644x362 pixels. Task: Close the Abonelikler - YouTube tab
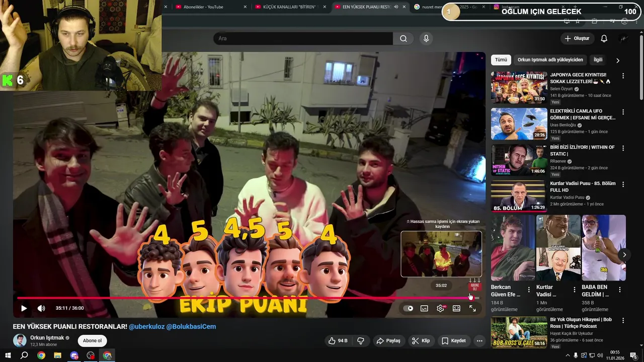[245, 7]
